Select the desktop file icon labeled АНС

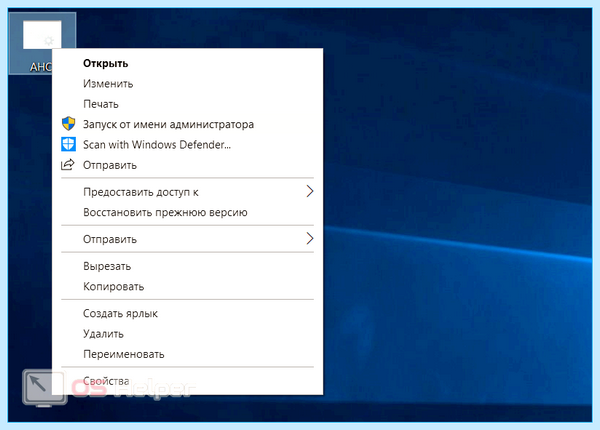tap(42, 43)
